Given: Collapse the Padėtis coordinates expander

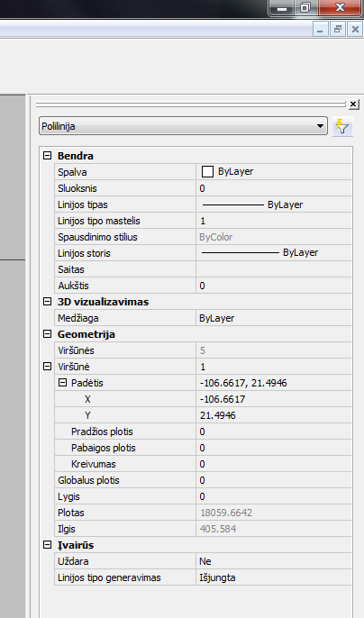Looking at the screenshot, I should pos(62,383).
